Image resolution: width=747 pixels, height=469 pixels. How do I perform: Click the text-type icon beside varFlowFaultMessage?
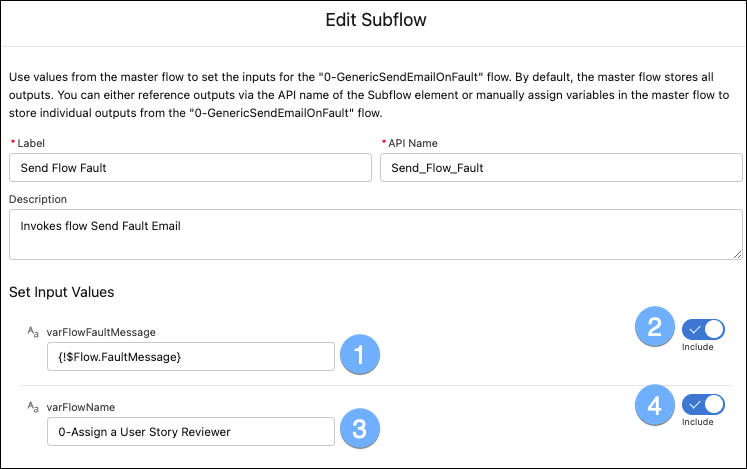pos(33,332)
